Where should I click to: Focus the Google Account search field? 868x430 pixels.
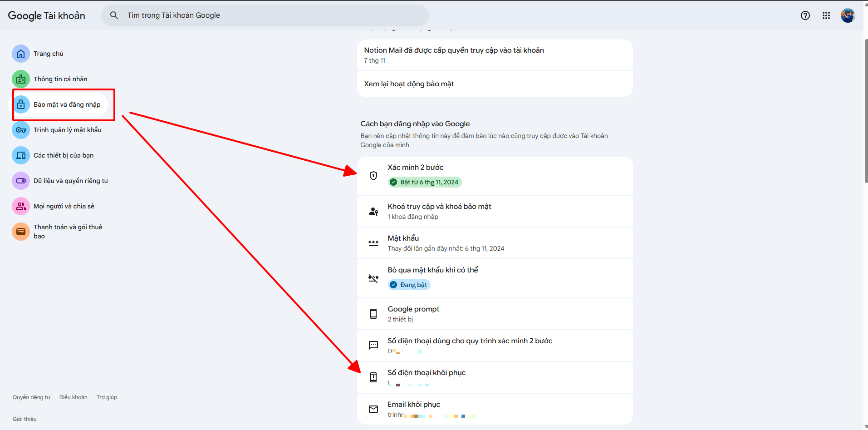pyautogui.click(x=272, y=15)
